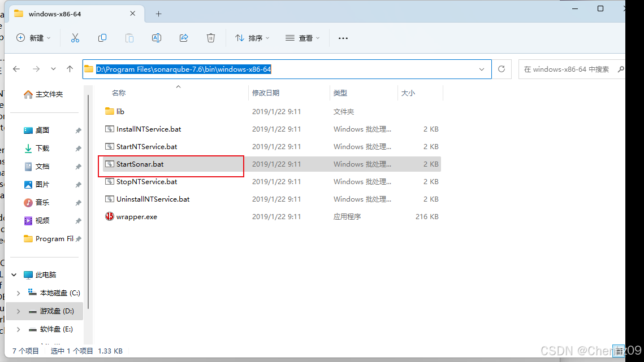644x362 pixels.
Task: Add a new tab with plus button
Action: click(158, 14)
